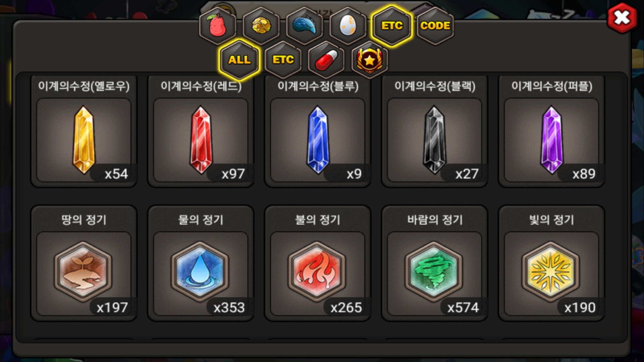Screen dimensions: 644x362
Task: Choose the purple crystal item x89
Action: pos(551,131)
